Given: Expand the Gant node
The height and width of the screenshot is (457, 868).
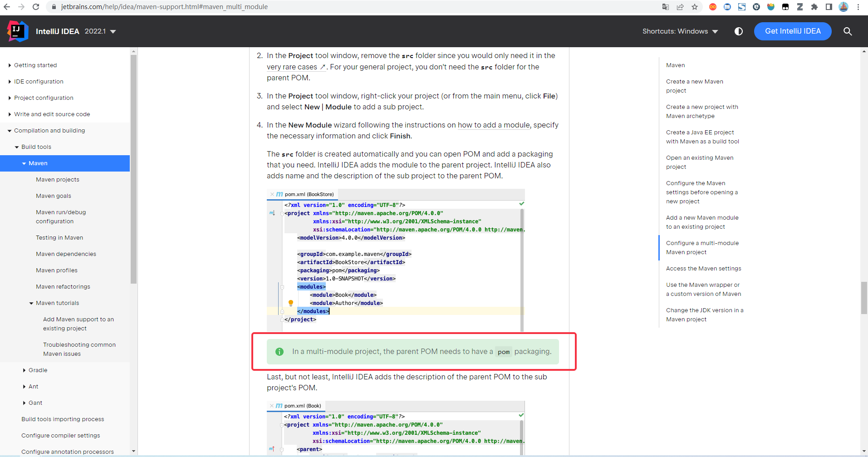Looking at the screenshot, I should tap(24, 403).
